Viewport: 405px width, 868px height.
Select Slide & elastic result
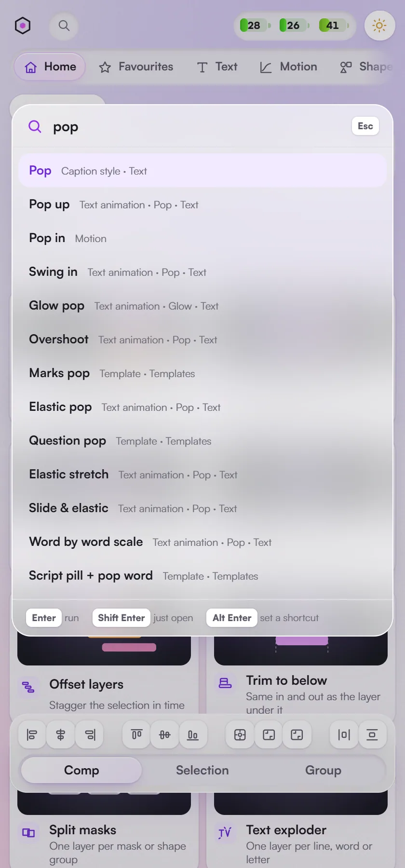tap(202, 508)
